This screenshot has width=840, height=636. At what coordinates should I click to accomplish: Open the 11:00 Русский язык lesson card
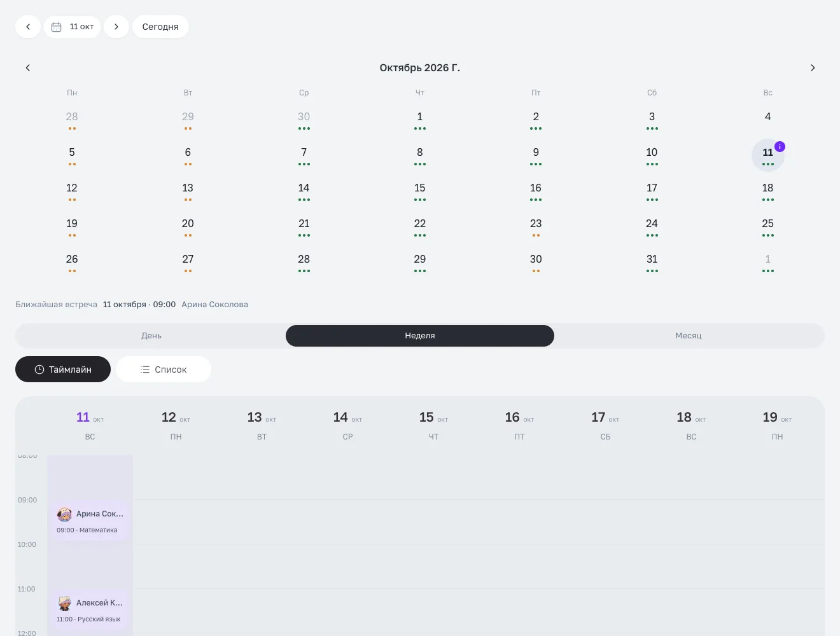tap(90, 611)
